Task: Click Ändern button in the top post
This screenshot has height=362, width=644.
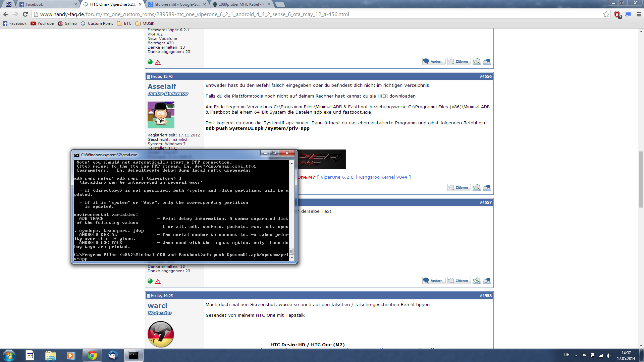Action: (x=434, y=61)
